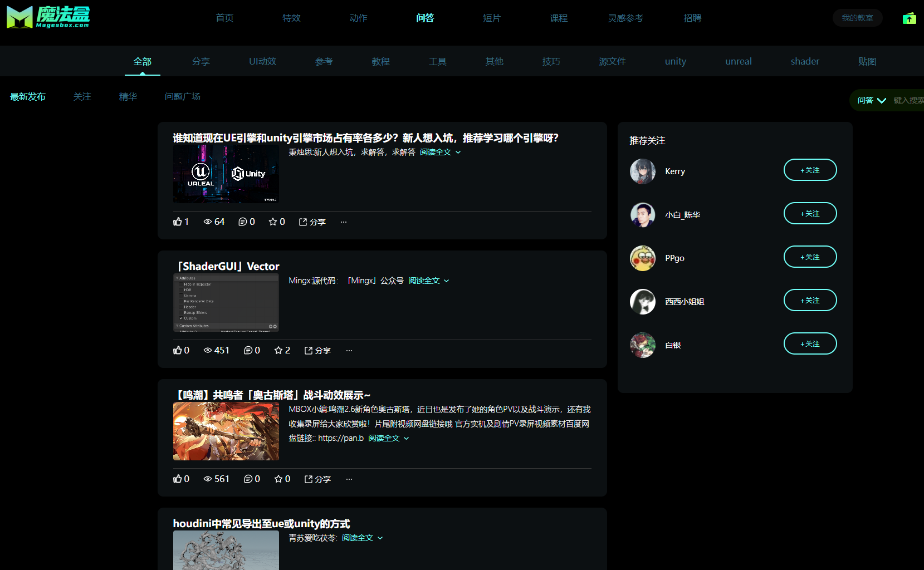The width and height of the screenshot is (924, 570).
Task: Like the UE vs Unity market share post
Action: point(178,222)
